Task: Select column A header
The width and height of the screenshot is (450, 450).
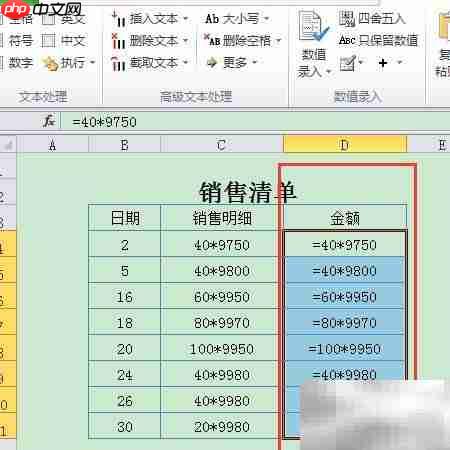Action: click(x=52, y=145)
